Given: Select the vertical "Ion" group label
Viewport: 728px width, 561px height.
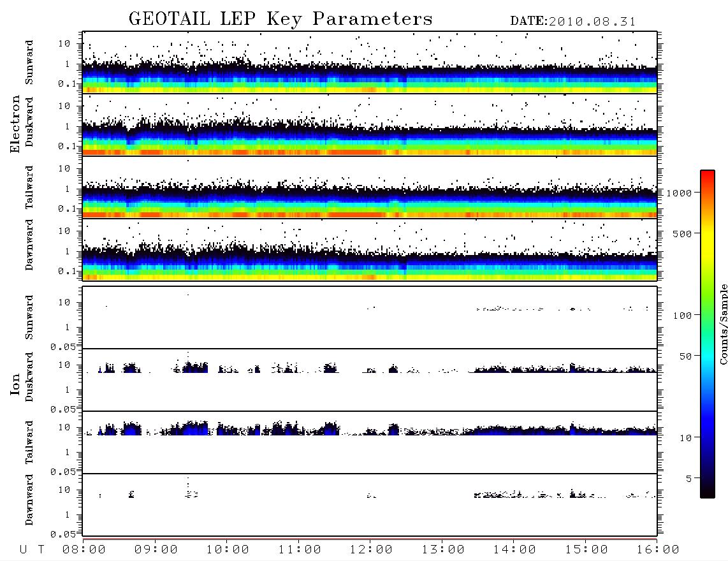Looking at the screenshot, I should [15, 384].
